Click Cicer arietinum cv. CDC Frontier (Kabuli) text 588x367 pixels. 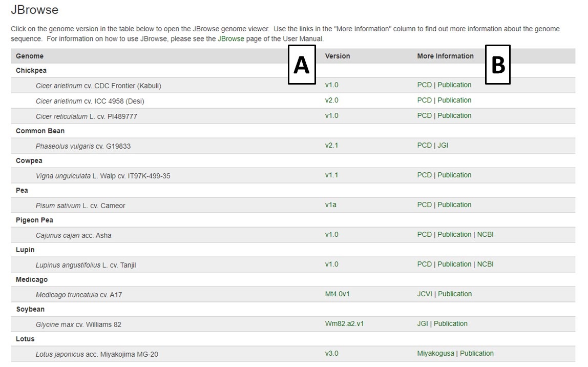click(x=98, y=86)
